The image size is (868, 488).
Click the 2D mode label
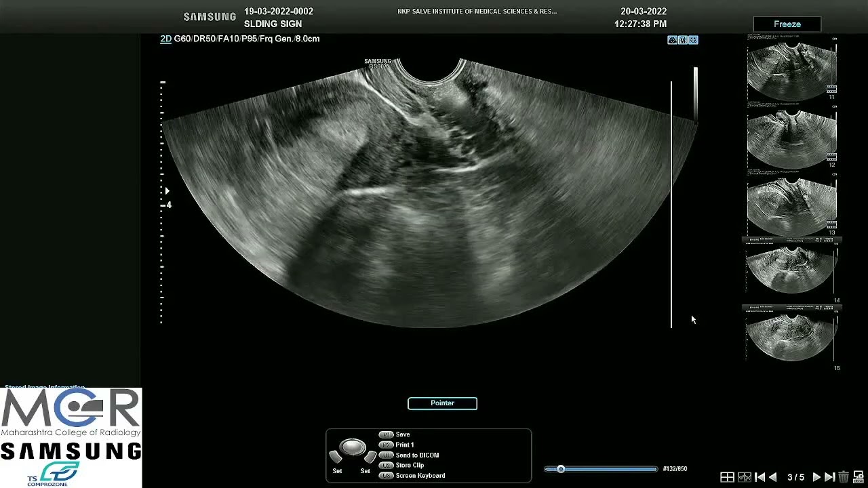[165, 39]
